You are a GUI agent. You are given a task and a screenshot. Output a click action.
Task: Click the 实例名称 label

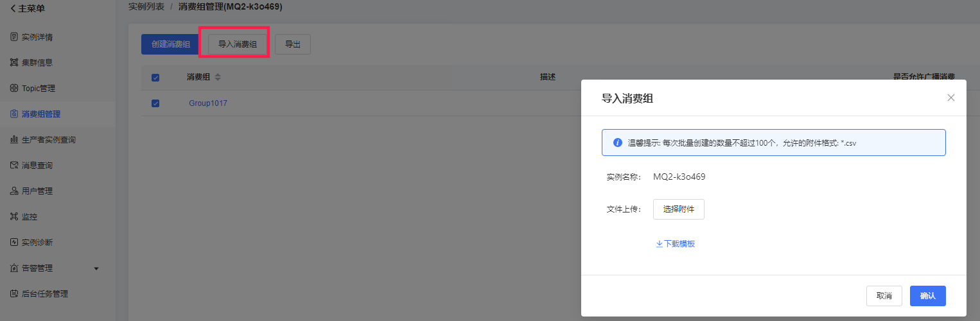click(624, 177)
